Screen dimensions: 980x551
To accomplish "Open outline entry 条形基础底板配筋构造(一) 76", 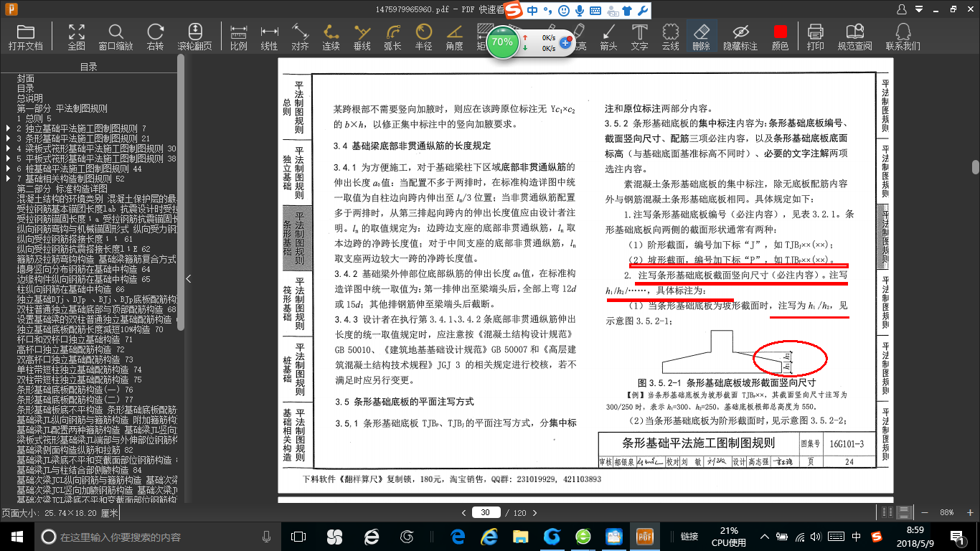I will 75,390.
